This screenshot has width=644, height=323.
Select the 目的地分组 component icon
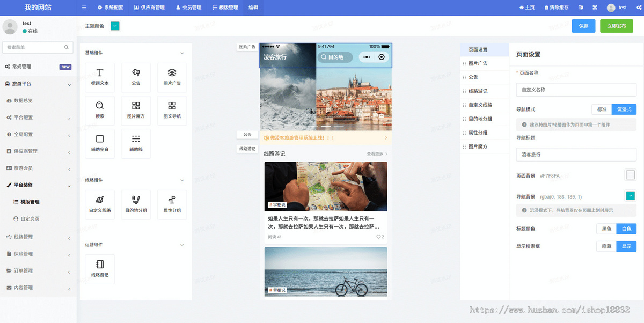click(x=136, y=204)
